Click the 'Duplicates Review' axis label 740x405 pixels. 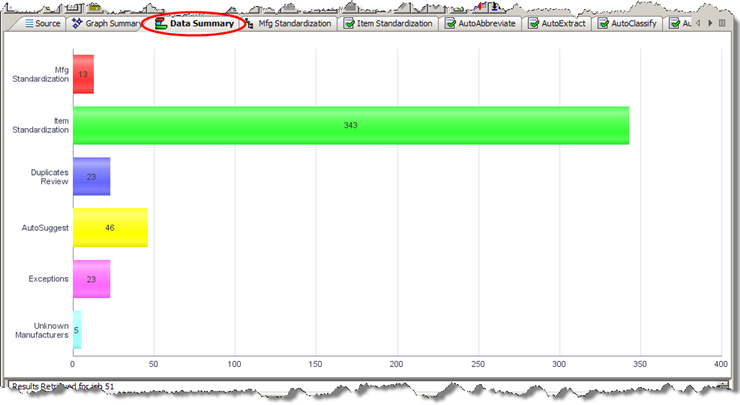[50, 177]
